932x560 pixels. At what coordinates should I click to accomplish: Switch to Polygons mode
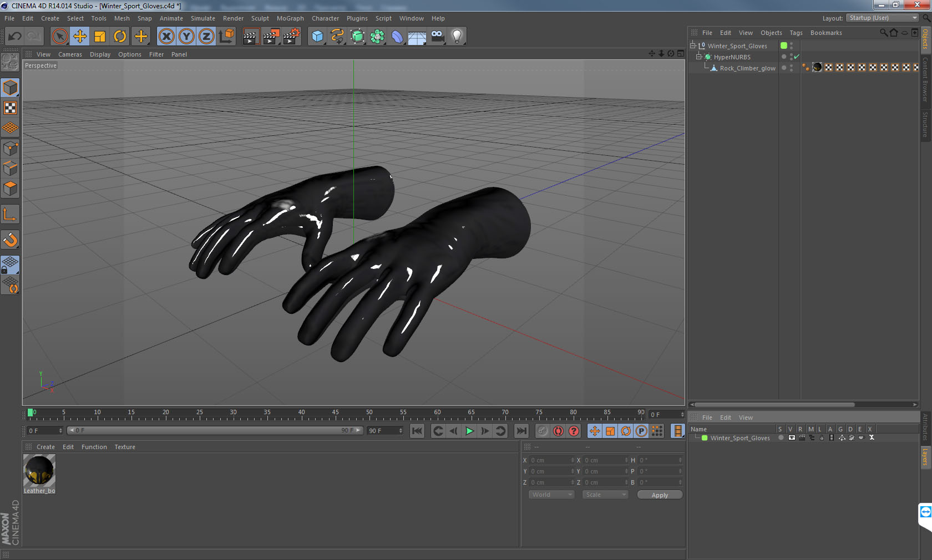pos(10,189)
